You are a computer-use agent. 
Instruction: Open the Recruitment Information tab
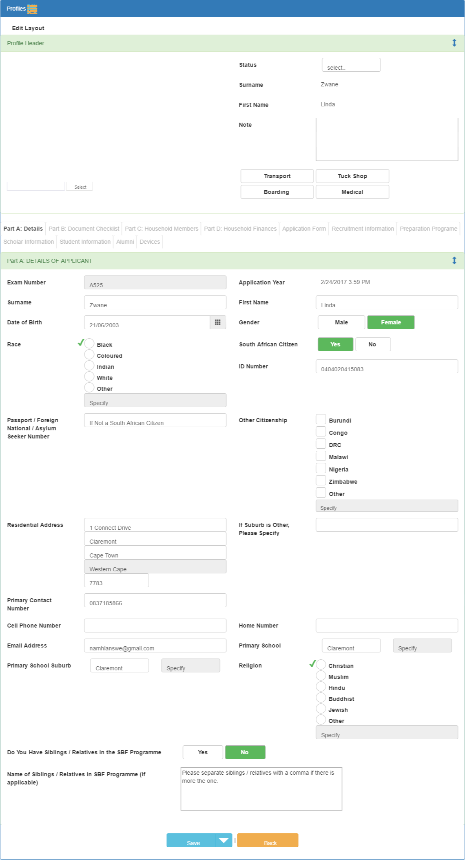[x=363, y=229]
